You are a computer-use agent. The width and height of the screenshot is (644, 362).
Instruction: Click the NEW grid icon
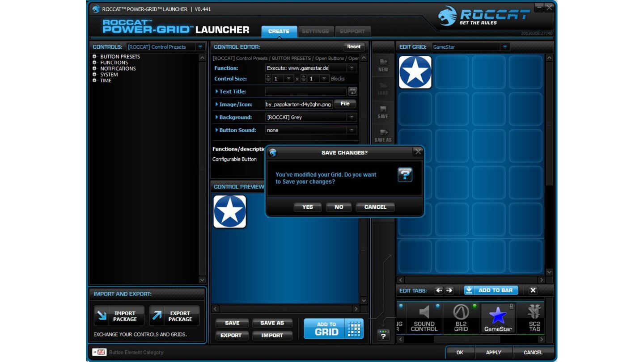coord(383,65)
